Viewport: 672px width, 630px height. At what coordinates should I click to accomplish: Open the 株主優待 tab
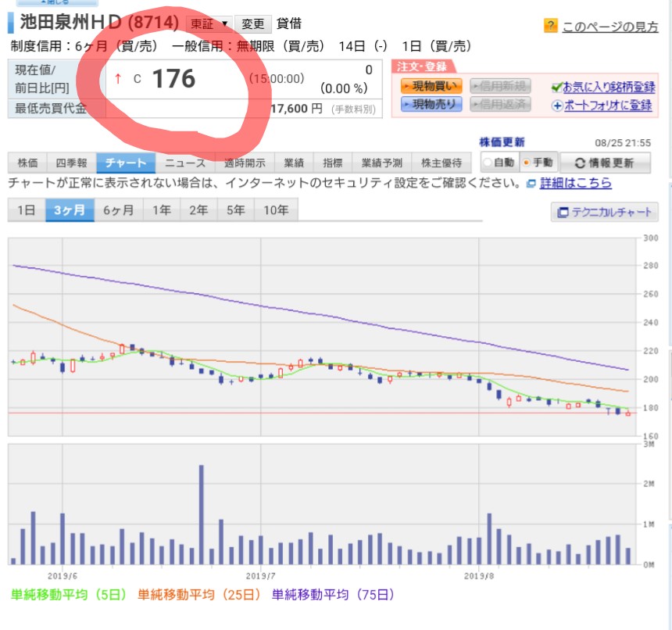pos(441,163)
